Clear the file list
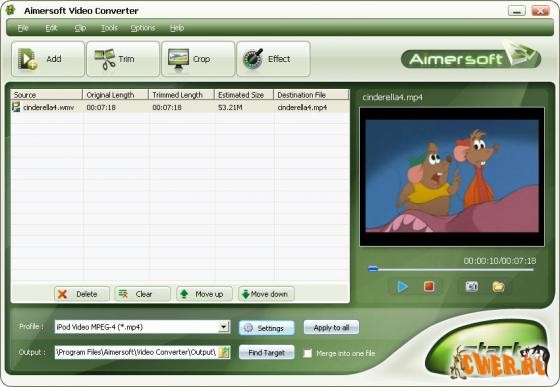The width and height of the screenshot is (560, 387). tap(142, 294)
